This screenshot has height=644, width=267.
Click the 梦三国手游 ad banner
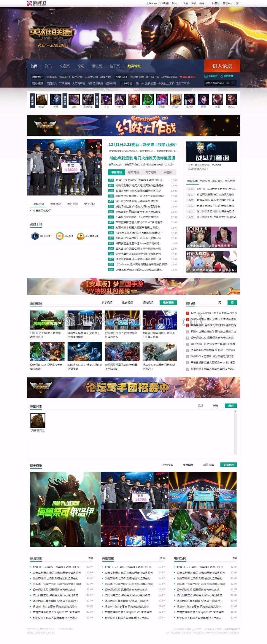point(133,286)
